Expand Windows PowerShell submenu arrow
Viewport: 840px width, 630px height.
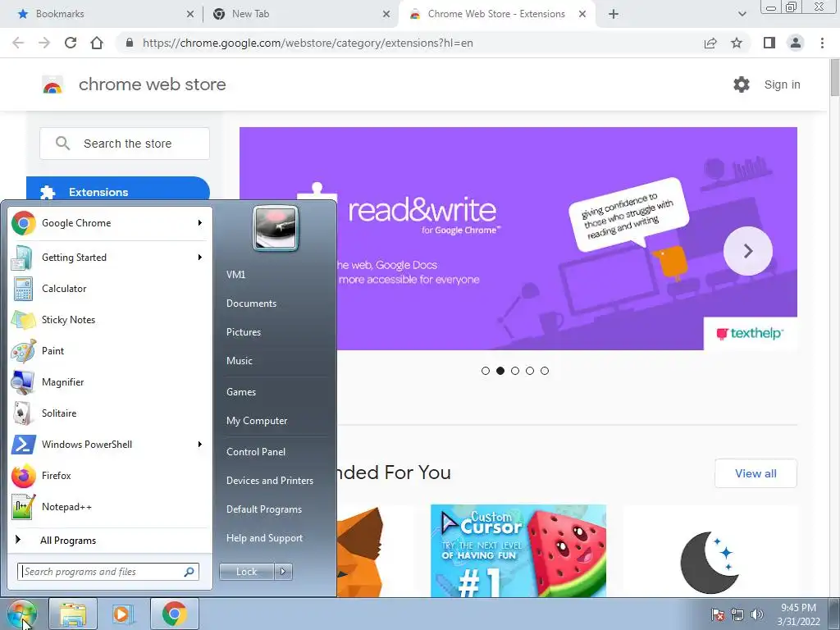tap(200, 444)
